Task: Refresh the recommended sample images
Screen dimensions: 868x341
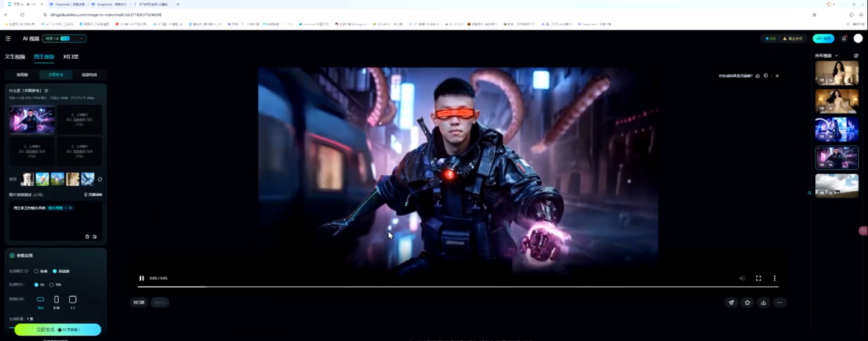Action: click(x=100, y=179)
